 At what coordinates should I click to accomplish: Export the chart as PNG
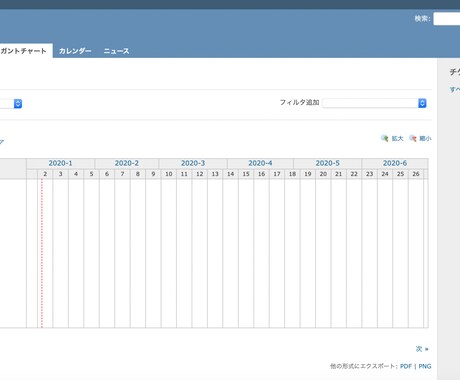(425, 366)
